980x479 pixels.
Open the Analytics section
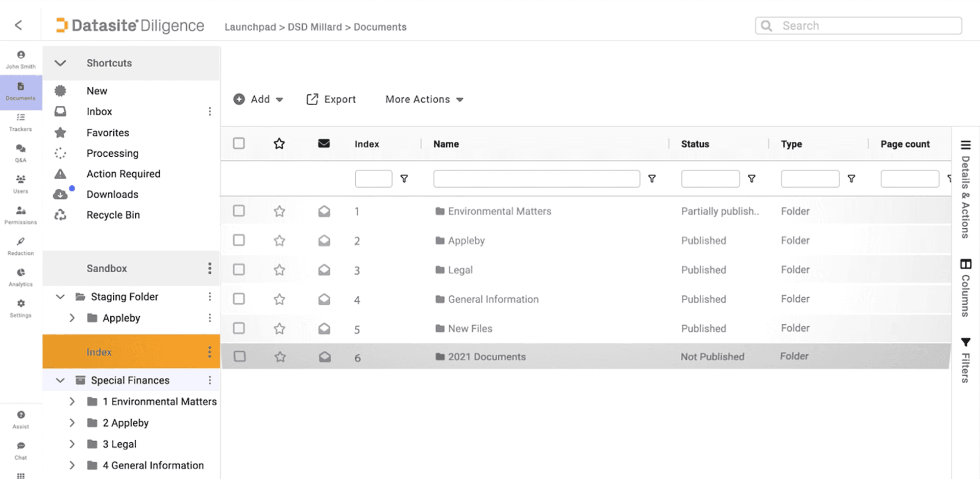click(20, 277)
